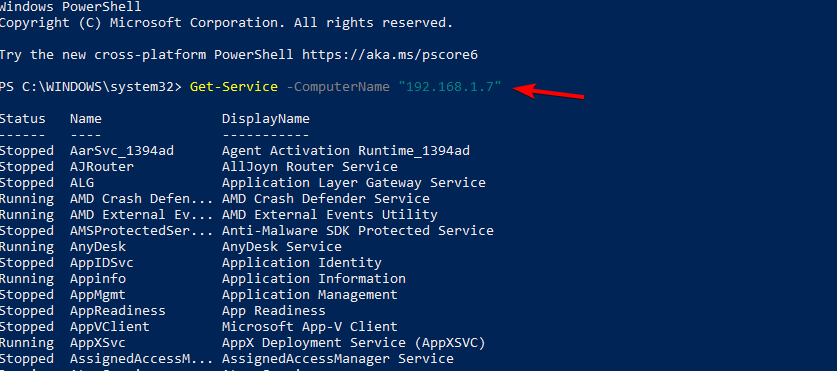Click the -ComputerName parameter text
Viewport: 837px width, 371px height.
click(x=338, y=87)
